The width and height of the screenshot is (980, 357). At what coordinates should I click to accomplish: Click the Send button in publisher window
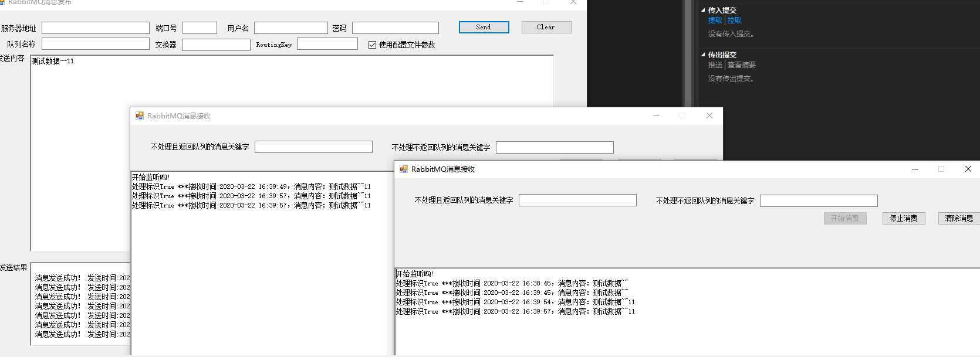[484, 27]
